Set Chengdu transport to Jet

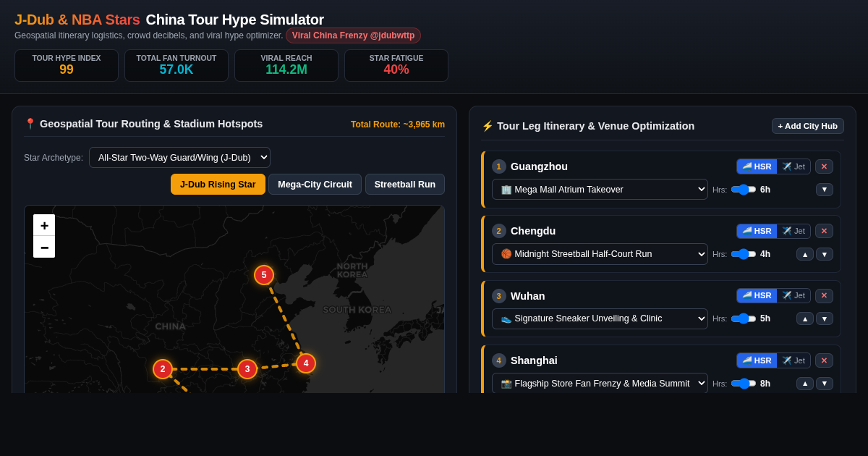point(793,231)
